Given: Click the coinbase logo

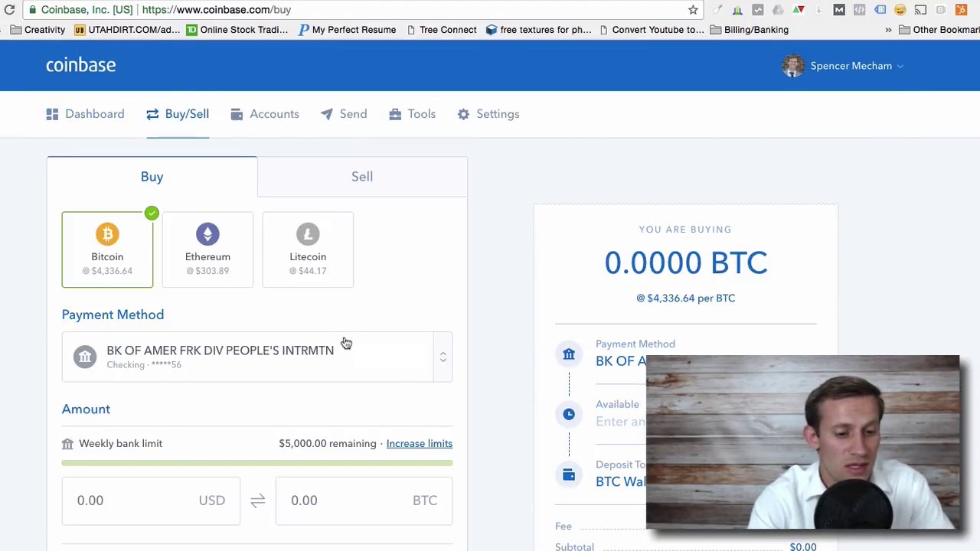Looking at the screenshot, I should pyautogui.click(x=80, y=65).
